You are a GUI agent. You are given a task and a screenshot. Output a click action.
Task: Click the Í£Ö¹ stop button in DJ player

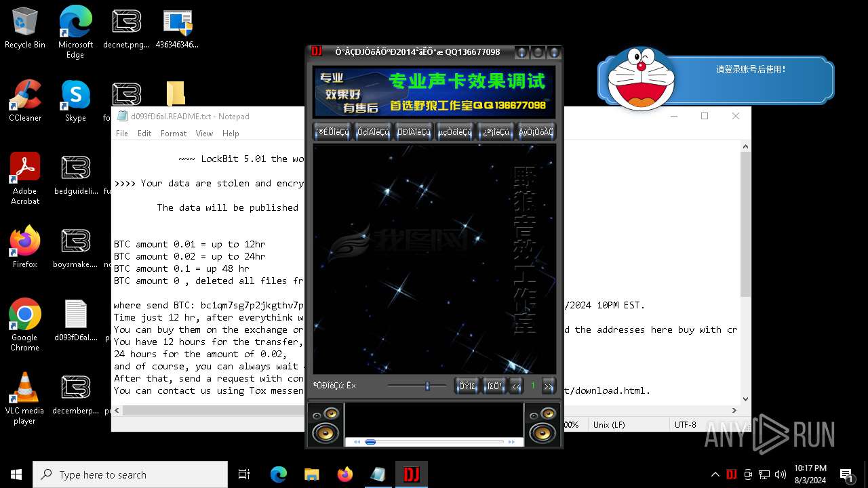click(494, 386)
